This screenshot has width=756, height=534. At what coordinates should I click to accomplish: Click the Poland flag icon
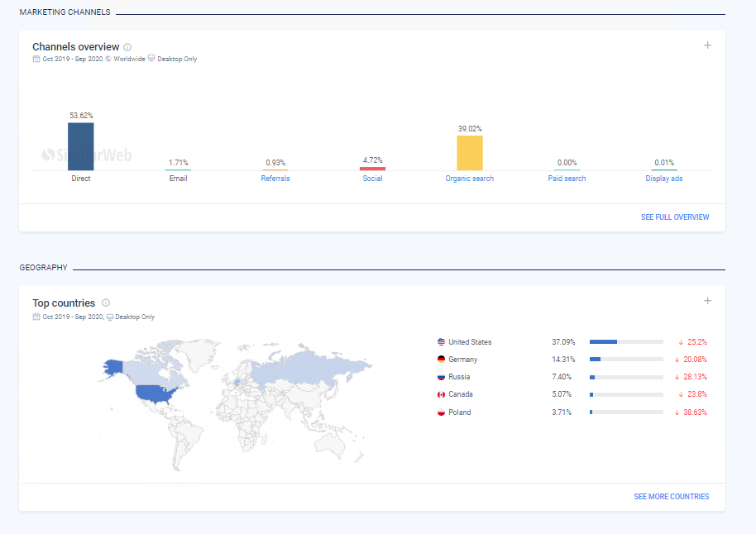pos(441,412)
